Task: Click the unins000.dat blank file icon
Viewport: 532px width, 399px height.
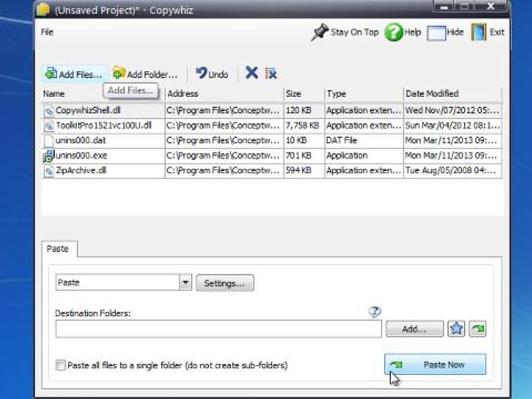Action: (49, 141)
